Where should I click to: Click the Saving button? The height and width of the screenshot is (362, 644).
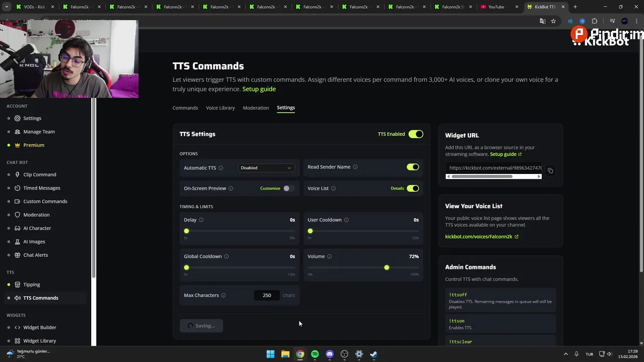coord(201,326)
